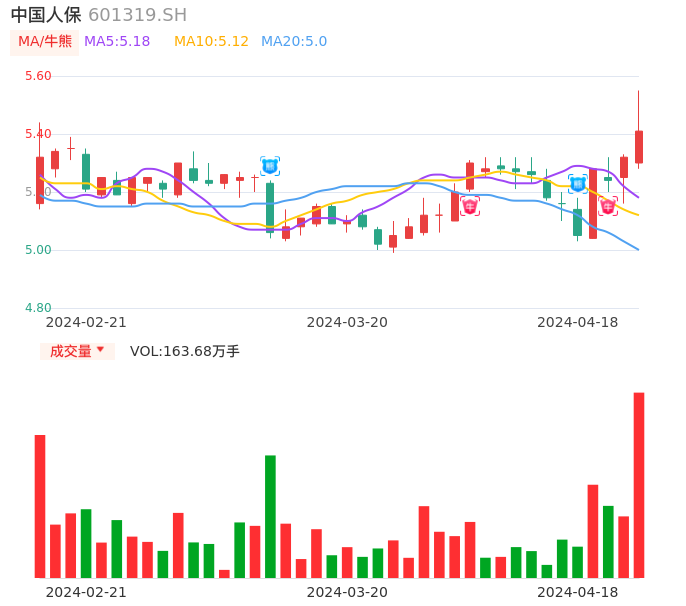
Task: Toggle the MA10:5.12 yellow line legend
Action: [x=211, y=42]
